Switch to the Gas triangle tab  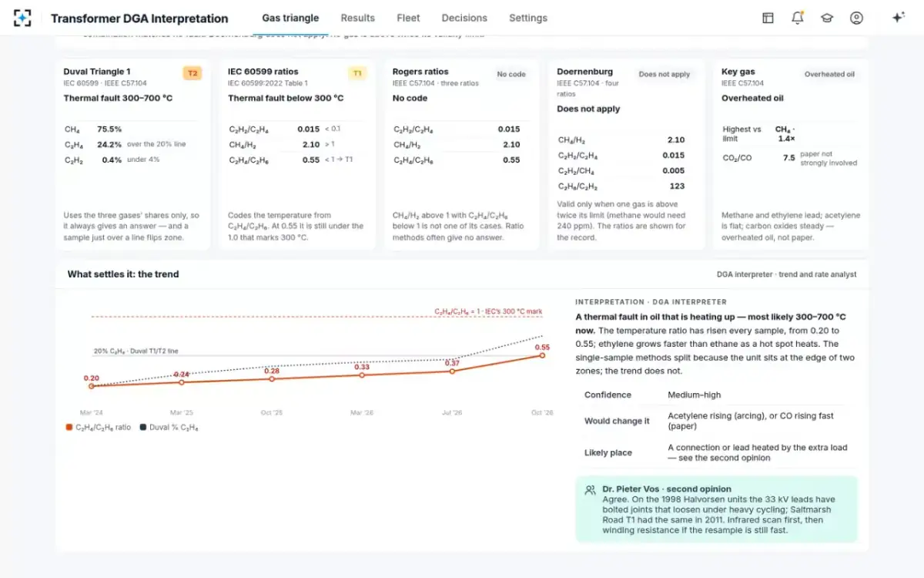tap(290, 18)
